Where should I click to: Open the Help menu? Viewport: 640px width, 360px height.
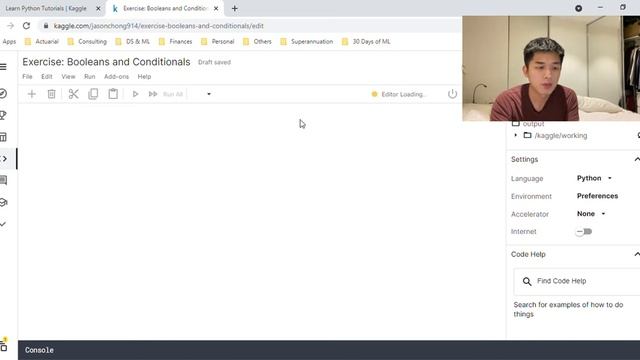pyautogui.click(x=144, y=77)
